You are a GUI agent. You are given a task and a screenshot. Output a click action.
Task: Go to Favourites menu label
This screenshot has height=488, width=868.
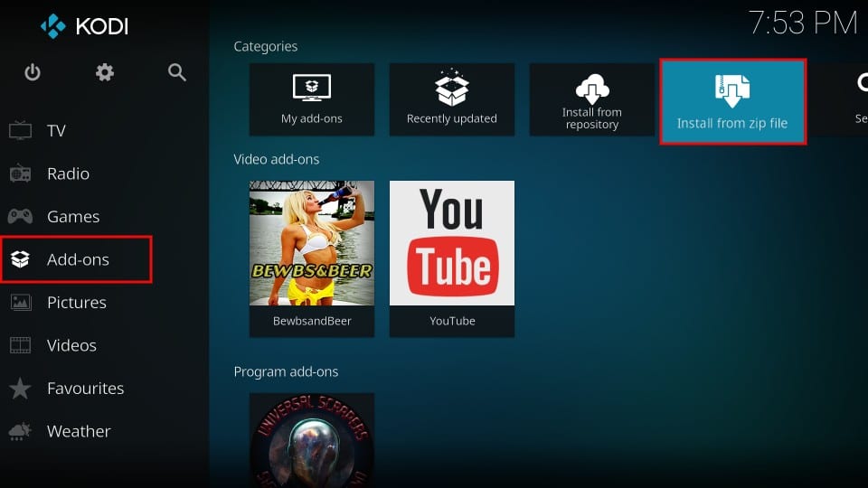(x=86, y=389)
